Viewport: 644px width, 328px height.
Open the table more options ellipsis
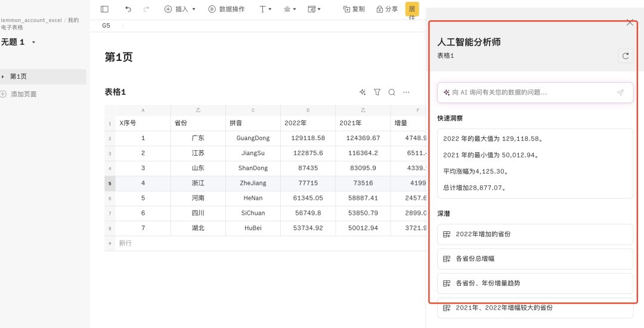[406, 92]
